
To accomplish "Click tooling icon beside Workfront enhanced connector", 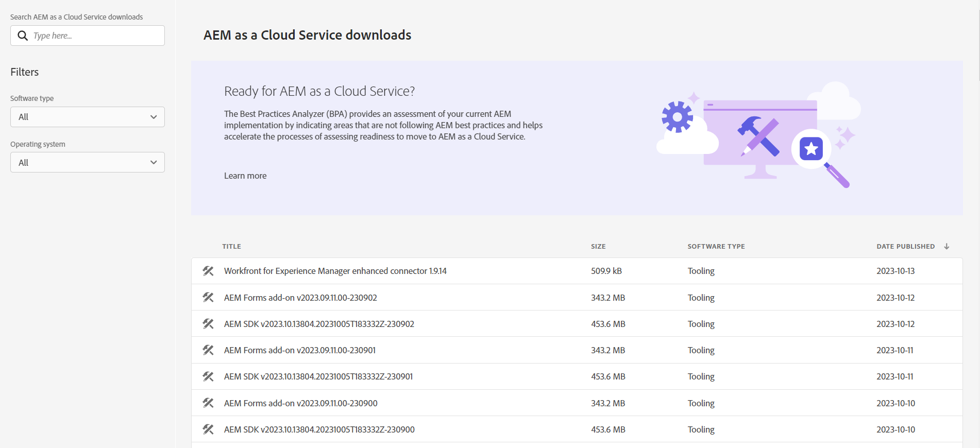I will [208, 271].
